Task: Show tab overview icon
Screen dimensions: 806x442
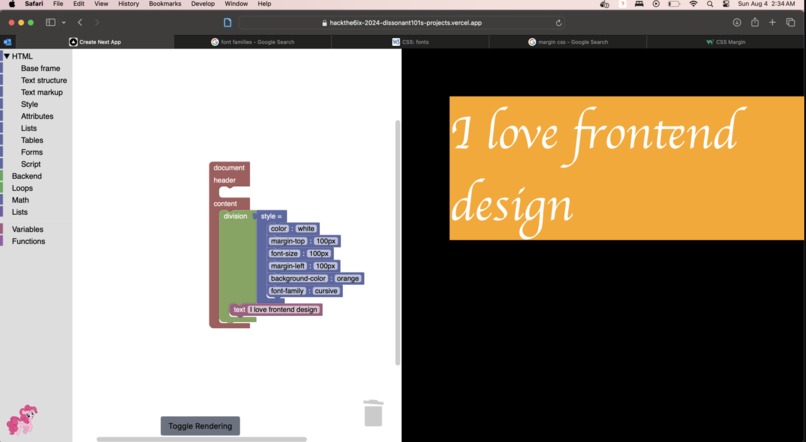Action: coord(791,22)
